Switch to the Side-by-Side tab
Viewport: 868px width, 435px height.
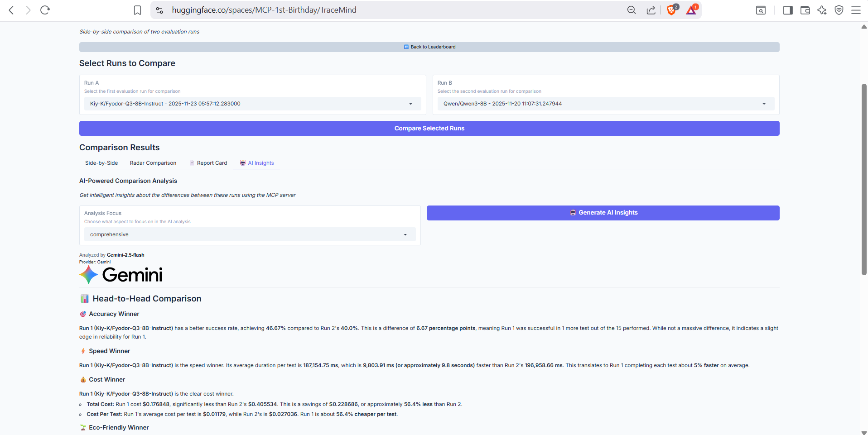click(101, 163)
